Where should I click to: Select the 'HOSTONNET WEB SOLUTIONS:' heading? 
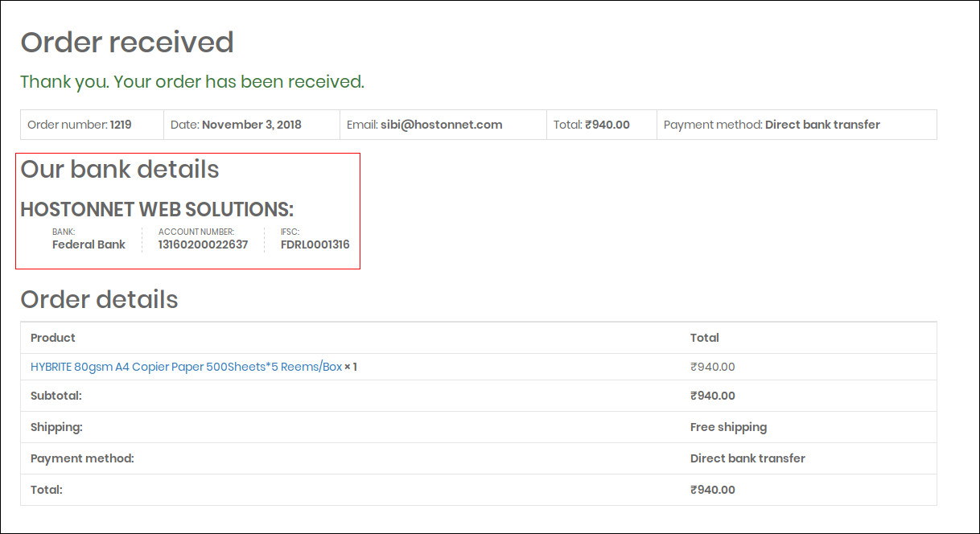pos(157,210)
